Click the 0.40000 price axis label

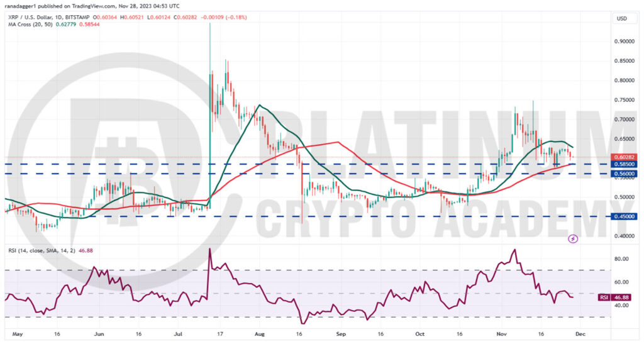pos(625,236)
